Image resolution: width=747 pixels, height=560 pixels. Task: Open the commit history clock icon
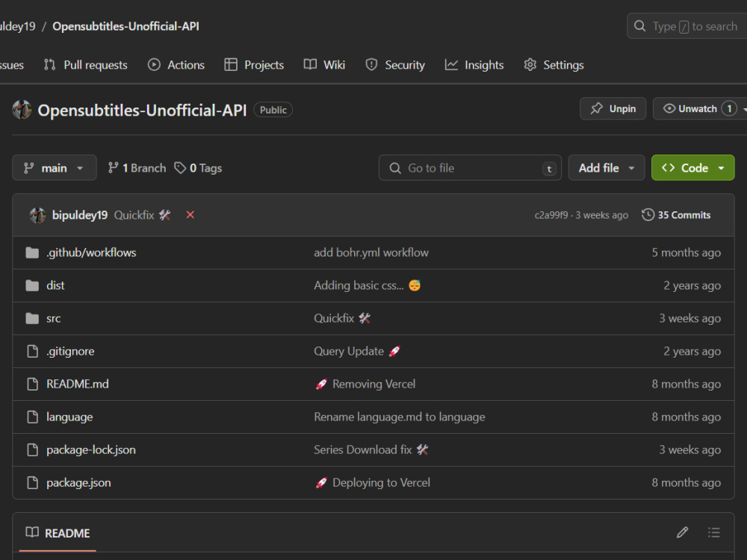648,215
